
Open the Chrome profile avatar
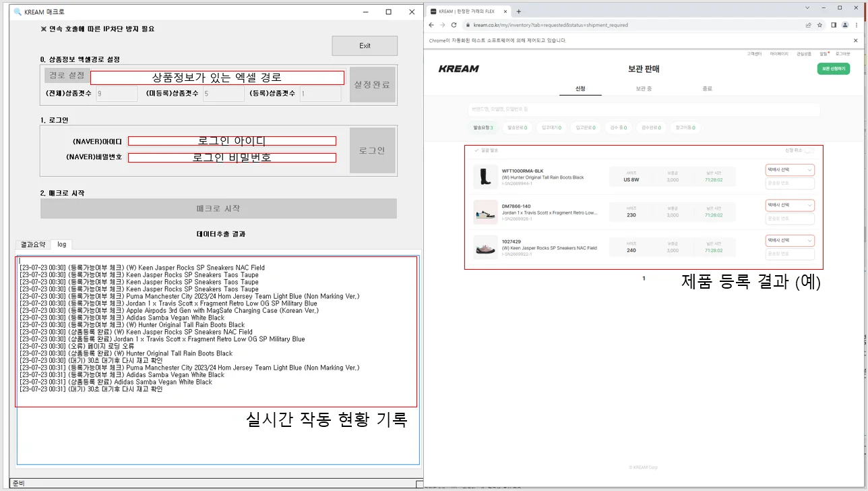coord(845,25)
